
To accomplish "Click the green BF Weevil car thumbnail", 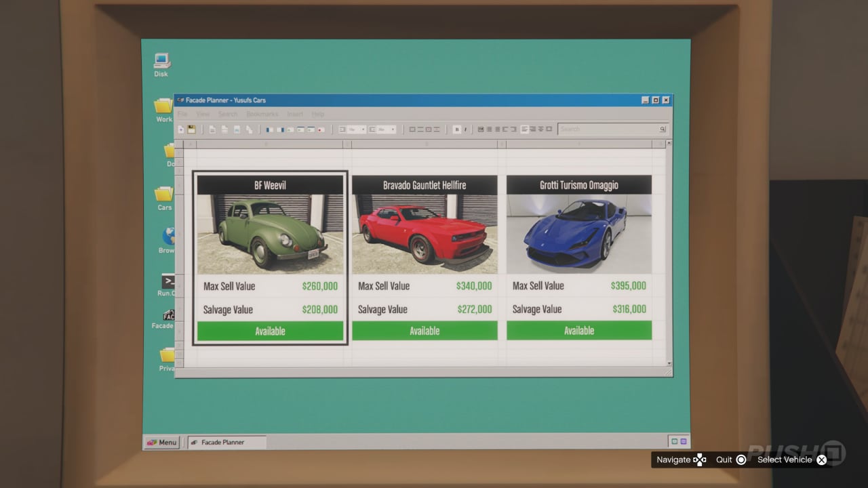I will click(270, 234).
